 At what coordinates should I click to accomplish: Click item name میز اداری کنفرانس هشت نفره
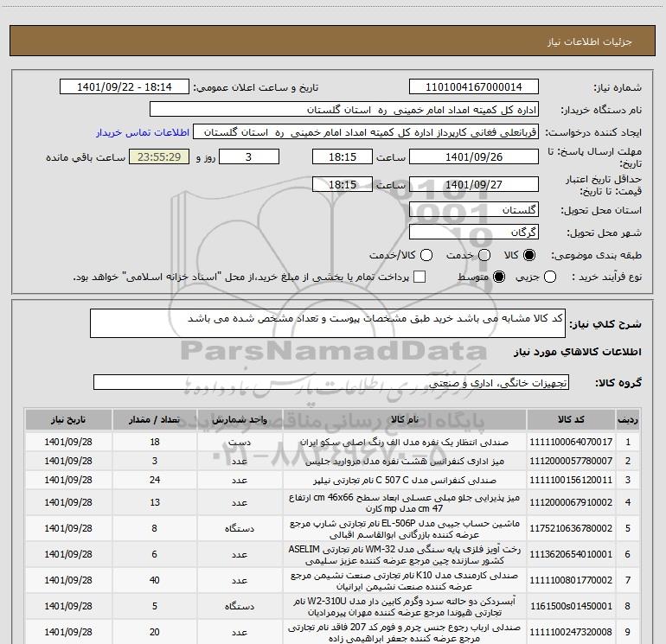405,461
